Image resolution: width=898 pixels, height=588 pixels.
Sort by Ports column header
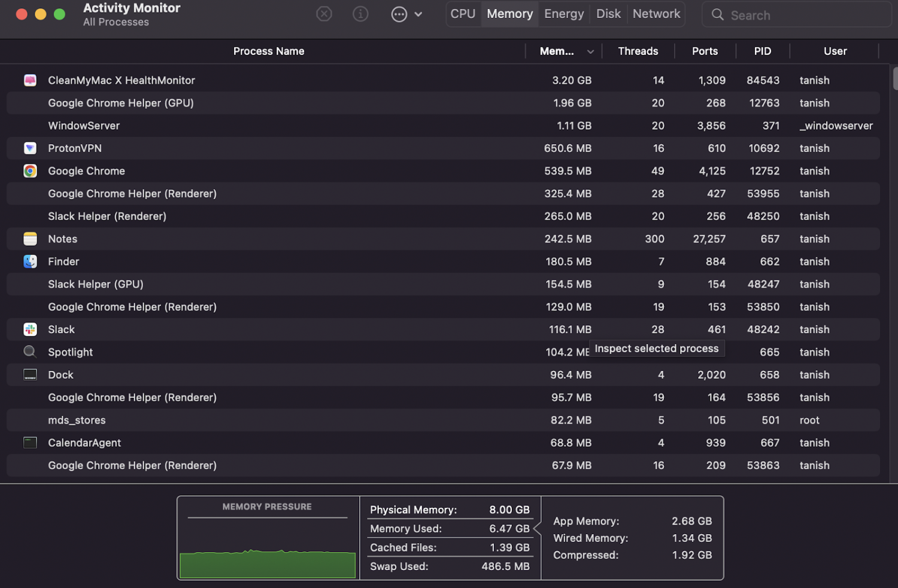(705, 51)
